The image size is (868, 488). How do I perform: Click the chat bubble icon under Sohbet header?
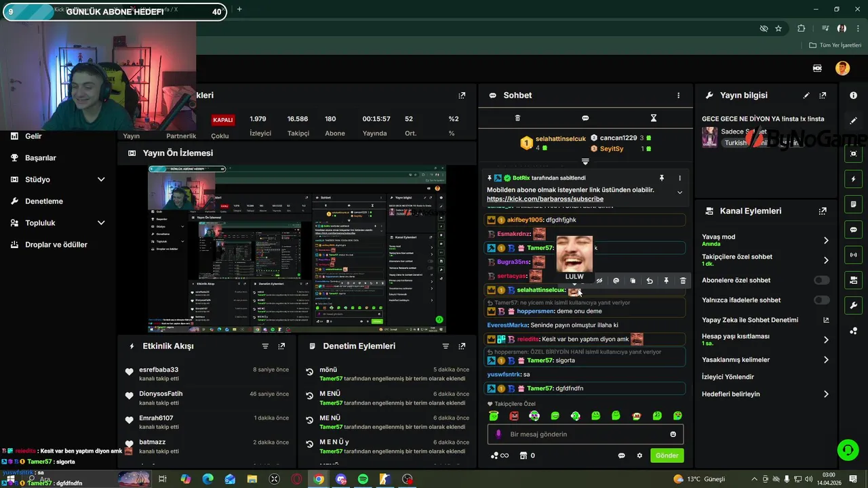click(x=585, y=118)
